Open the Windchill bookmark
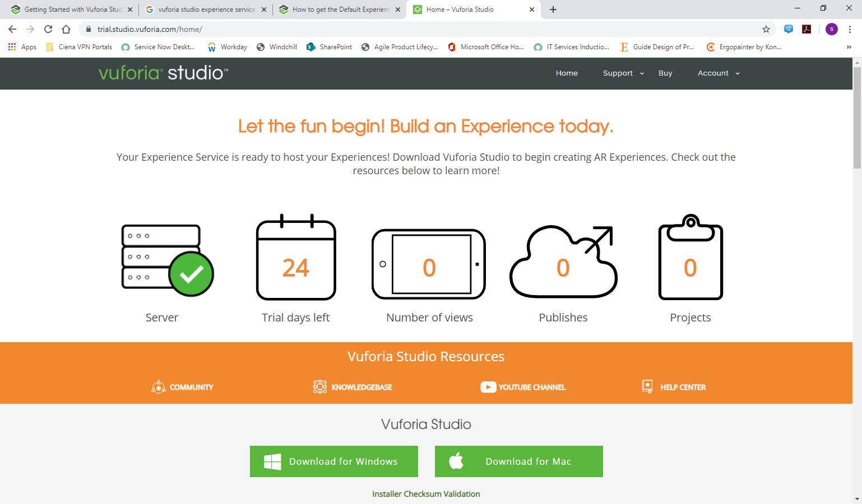The width and height of the screenshot is (862, 504). coord(277,47)
